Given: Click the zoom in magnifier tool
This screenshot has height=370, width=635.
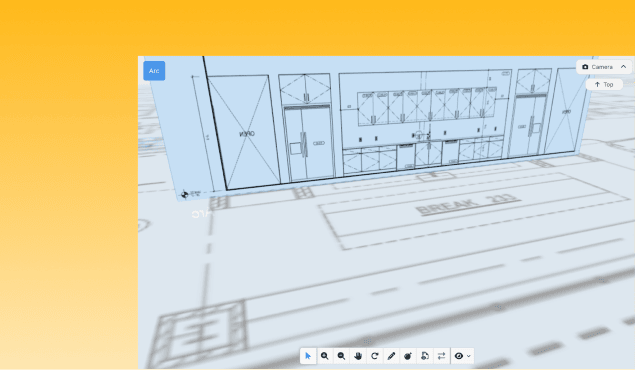Looking at the screenshot, I should click(x=324, y=356).
